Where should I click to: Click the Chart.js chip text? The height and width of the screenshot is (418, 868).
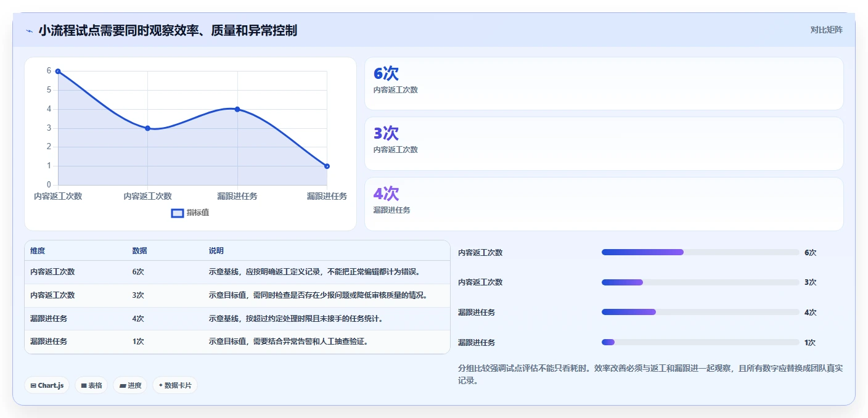(51, 385)
